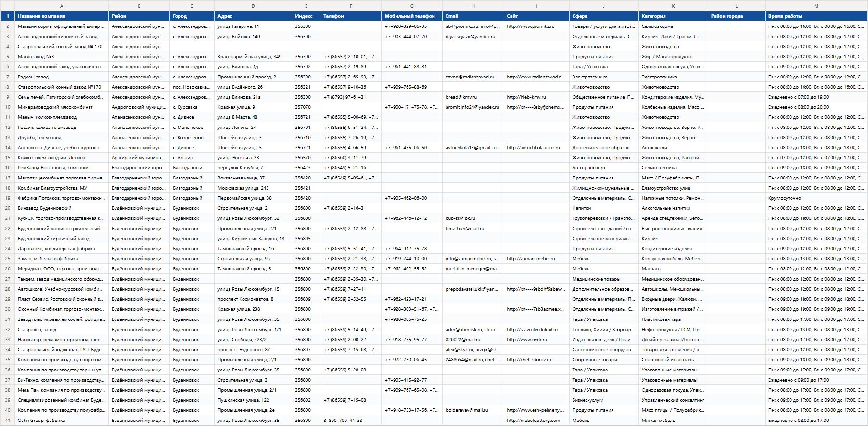Select row 41 number header
This screenshot has height=434, width=868.
pyautogui.click(x=8, y=420)
